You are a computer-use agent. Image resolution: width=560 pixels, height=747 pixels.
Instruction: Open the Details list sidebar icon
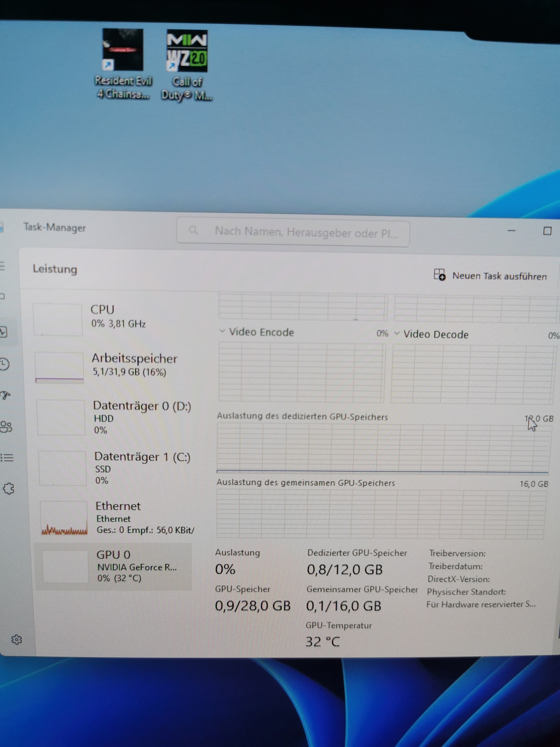(x=7, y=458)
